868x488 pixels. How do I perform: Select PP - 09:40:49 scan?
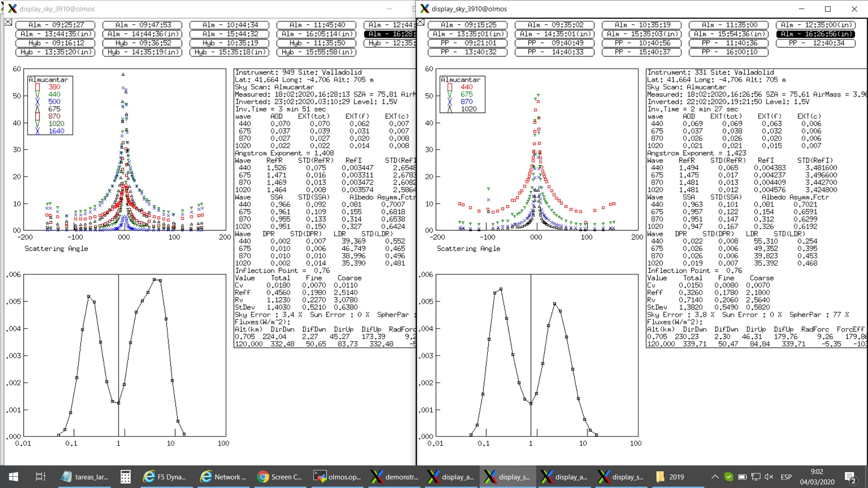coord(555,43)
